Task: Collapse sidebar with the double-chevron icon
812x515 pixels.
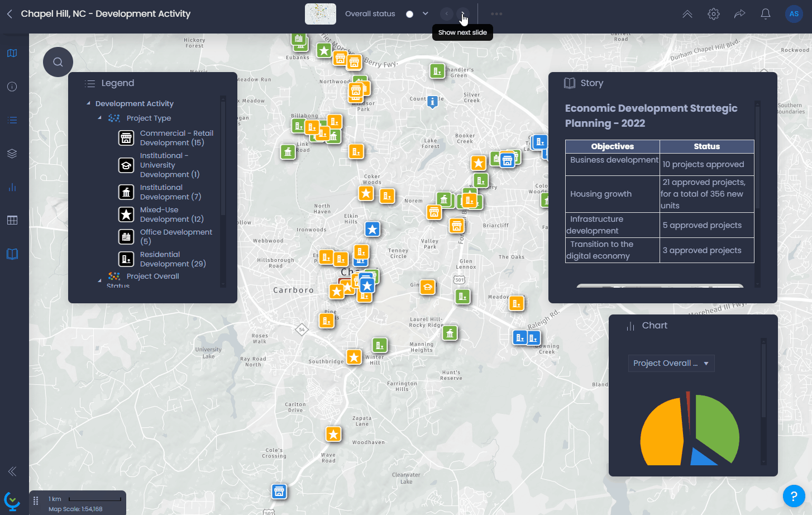Action: point(12,471)
